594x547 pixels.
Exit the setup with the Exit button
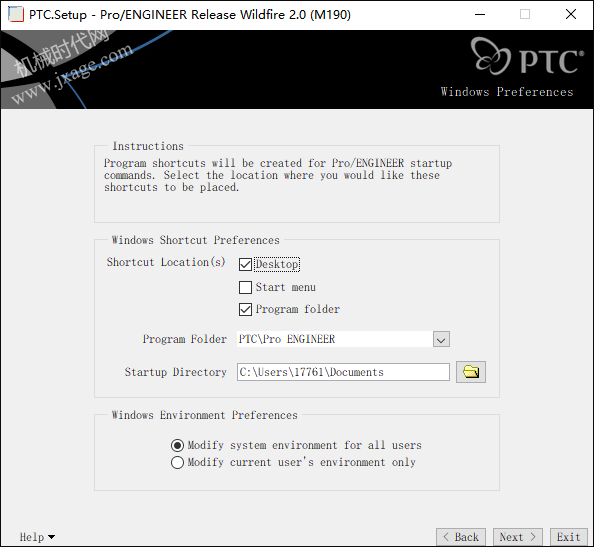(x=568, y=537)
